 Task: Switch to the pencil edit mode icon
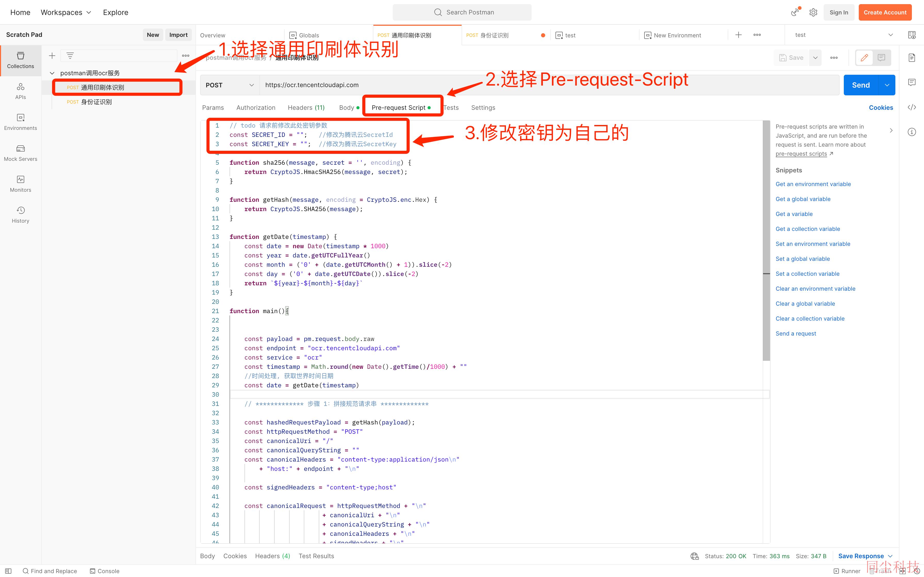click(x=864, y=58)
